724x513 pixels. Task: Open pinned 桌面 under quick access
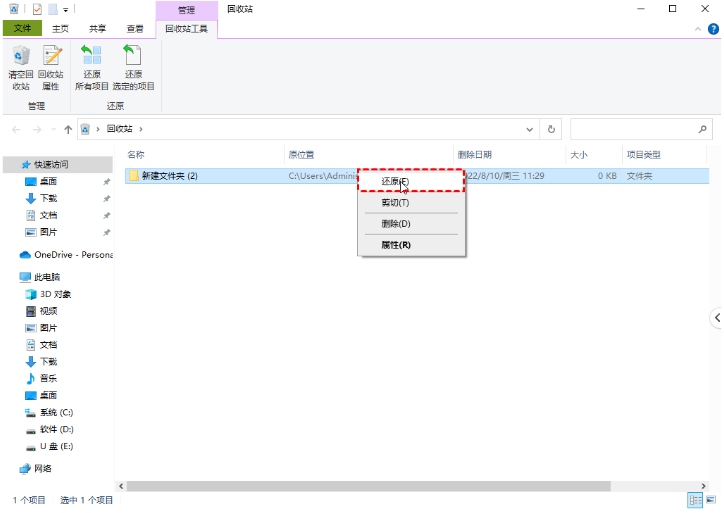48,181
